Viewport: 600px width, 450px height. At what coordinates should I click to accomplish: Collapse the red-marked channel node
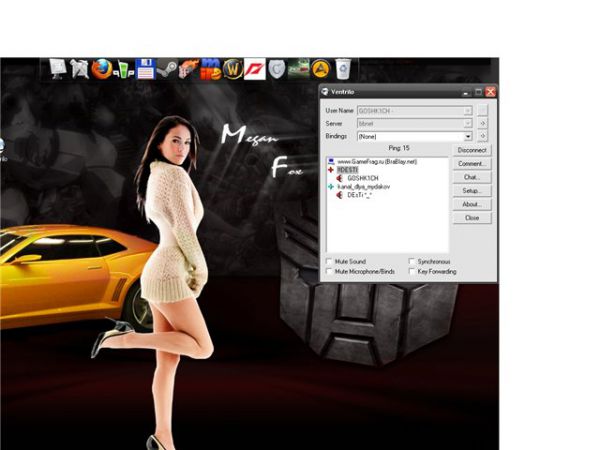click(331, 170)
